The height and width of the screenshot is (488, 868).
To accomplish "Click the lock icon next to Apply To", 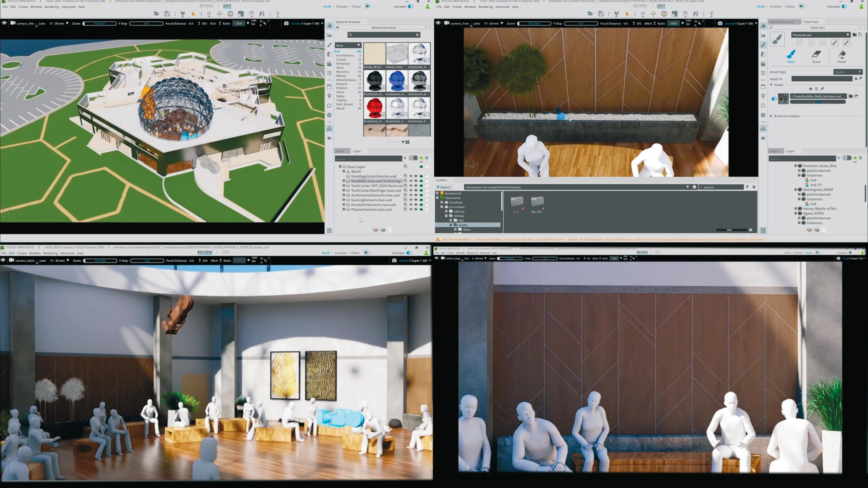I will 856,79.
